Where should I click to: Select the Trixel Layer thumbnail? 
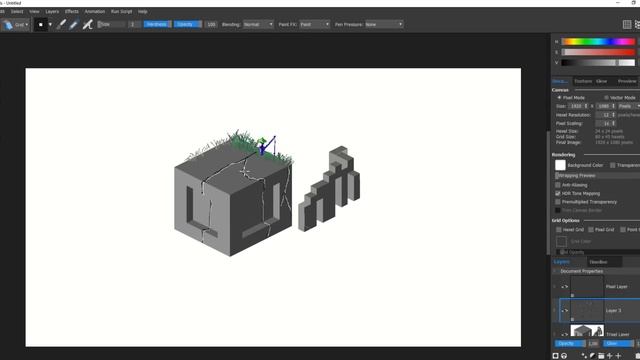pos(587,331)
